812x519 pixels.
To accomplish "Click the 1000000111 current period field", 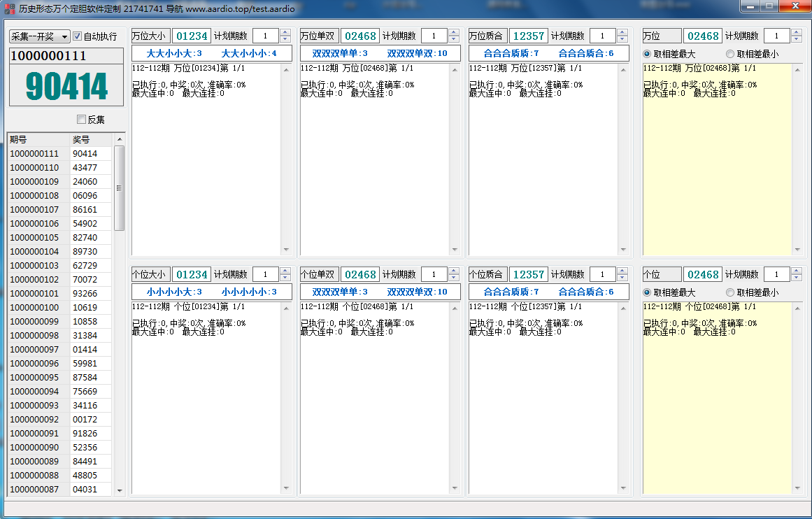I will 66,55.
